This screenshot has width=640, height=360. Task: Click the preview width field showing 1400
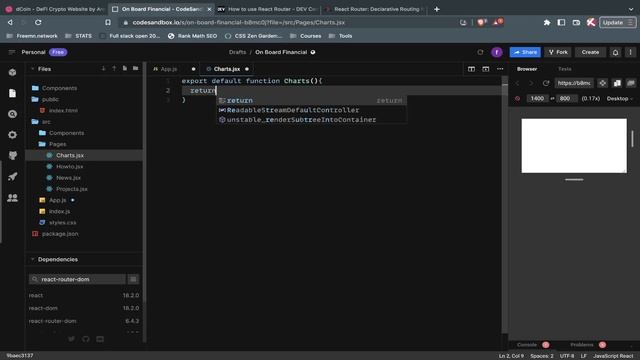537,99
